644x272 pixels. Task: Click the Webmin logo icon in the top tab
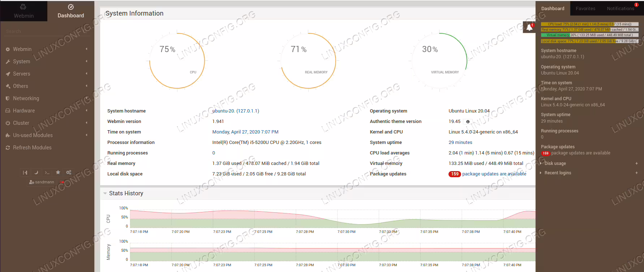pyautogui.click(x=23, y=7)
